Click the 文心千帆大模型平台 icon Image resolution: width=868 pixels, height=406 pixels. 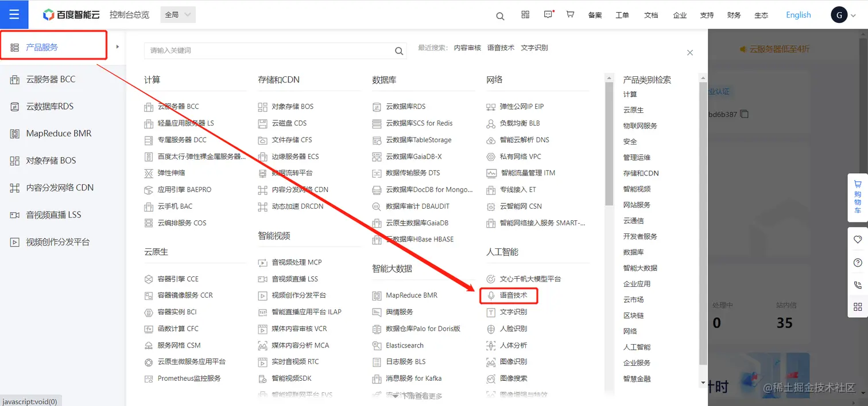tap(491, 279)
